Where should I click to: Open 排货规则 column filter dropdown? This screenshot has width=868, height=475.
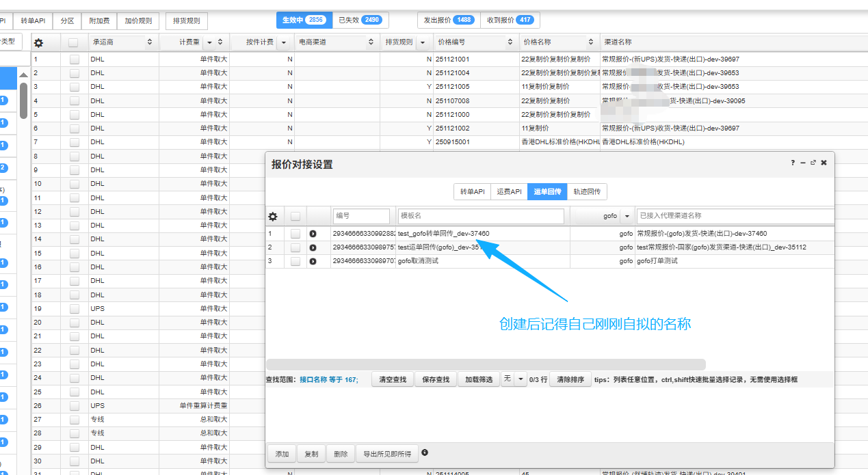pos(422,42)
